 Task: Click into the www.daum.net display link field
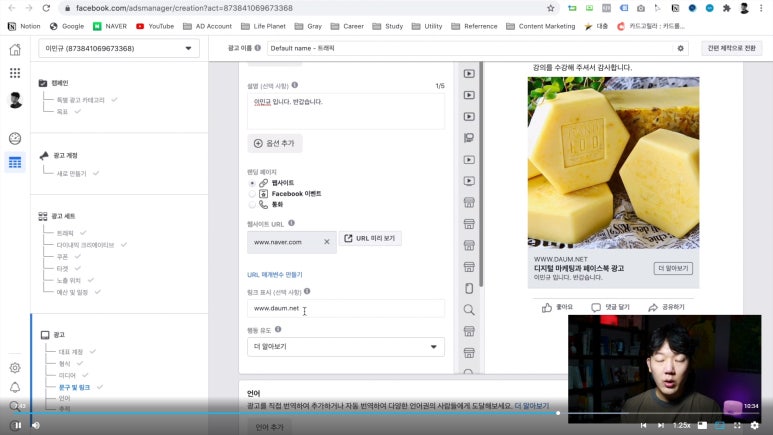coord(346,308)
